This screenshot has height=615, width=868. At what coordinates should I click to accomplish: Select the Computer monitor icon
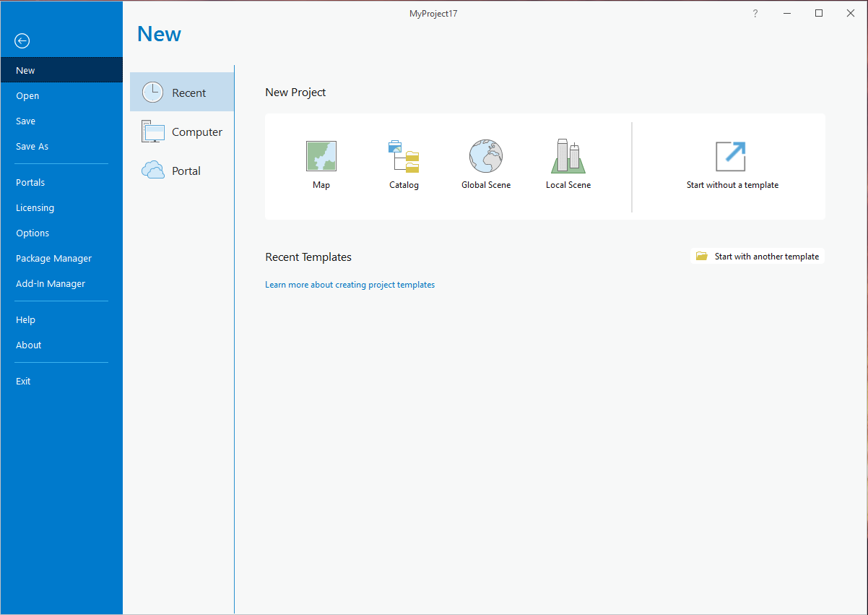click(153, 132)
